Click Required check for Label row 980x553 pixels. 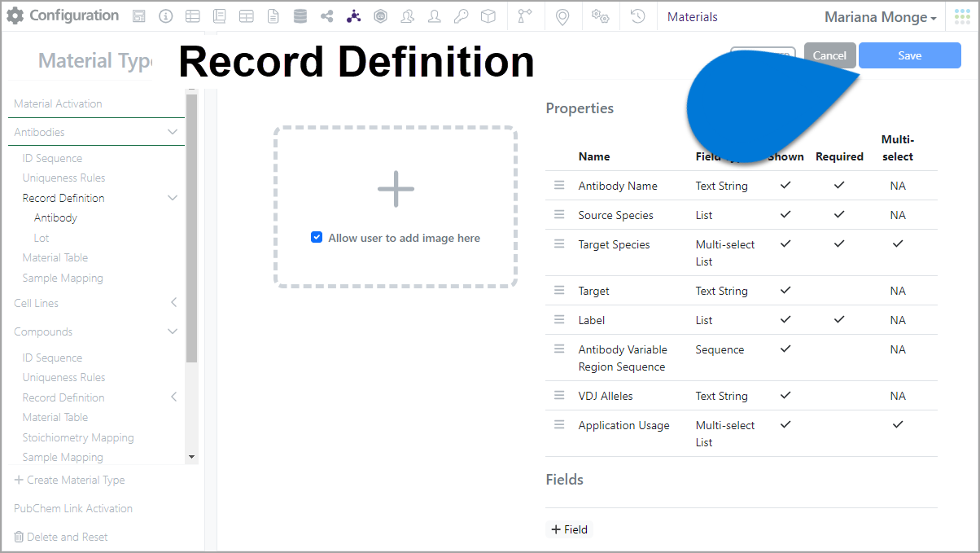point(839,319)
